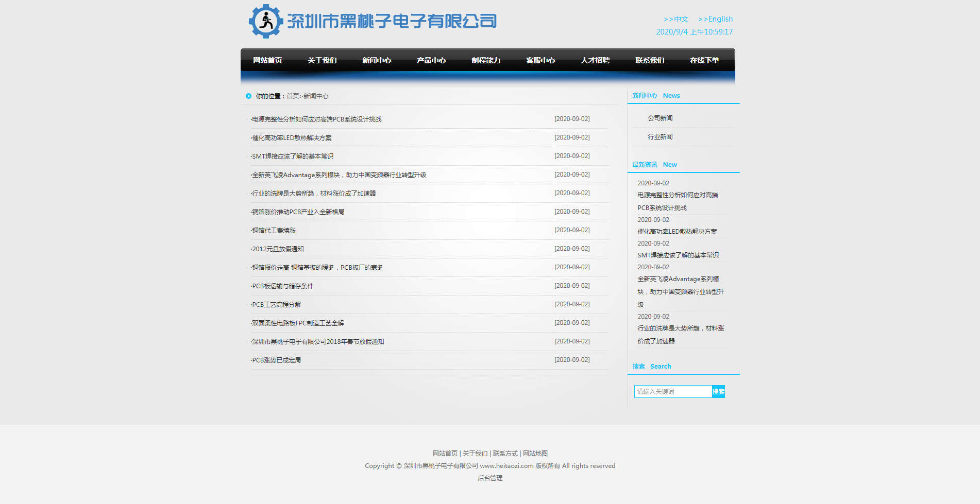Open sidebar latest item SMT焊接应该了解的基本常识
The image size is (980, 504).
click(678, 255)
